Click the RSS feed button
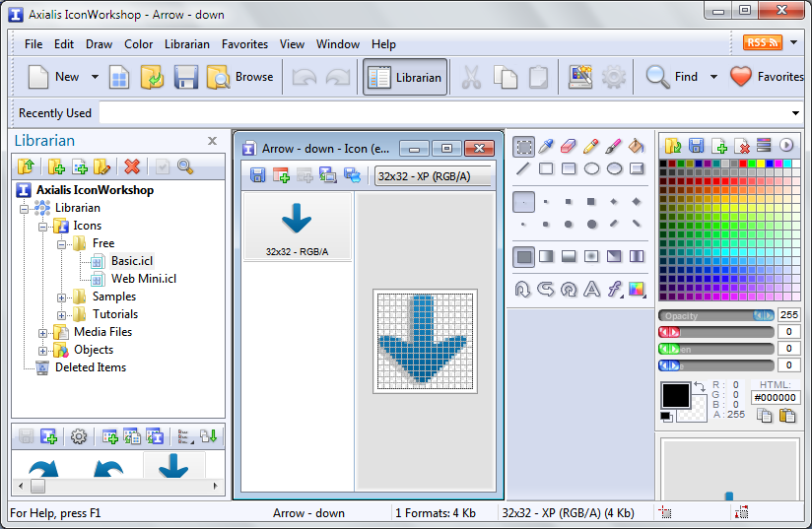 pyautogui.click(x=763, y=42)
